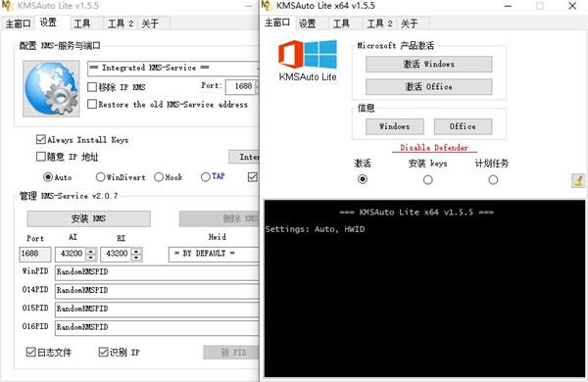The width and height of the screenshot is (588, 382).
Task: Click the Windows information button
Action: (x=395, y=126)
